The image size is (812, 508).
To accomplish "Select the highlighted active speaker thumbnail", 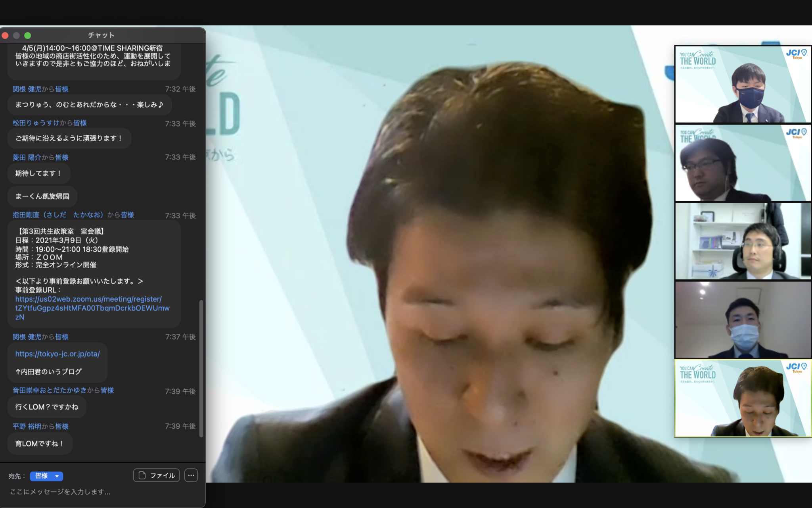I will click(x=743, y=398).
